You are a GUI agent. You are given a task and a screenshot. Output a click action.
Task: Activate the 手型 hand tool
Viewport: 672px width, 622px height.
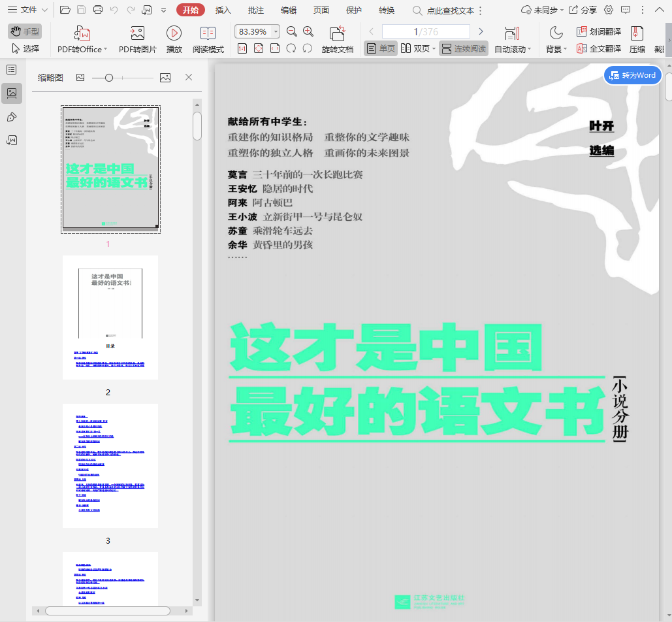click(x=25, y=31)
